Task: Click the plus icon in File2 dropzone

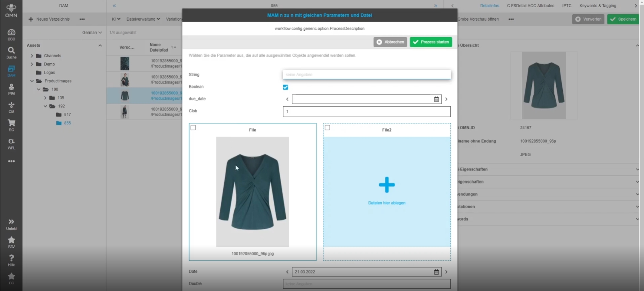Action: coord(387,185)
